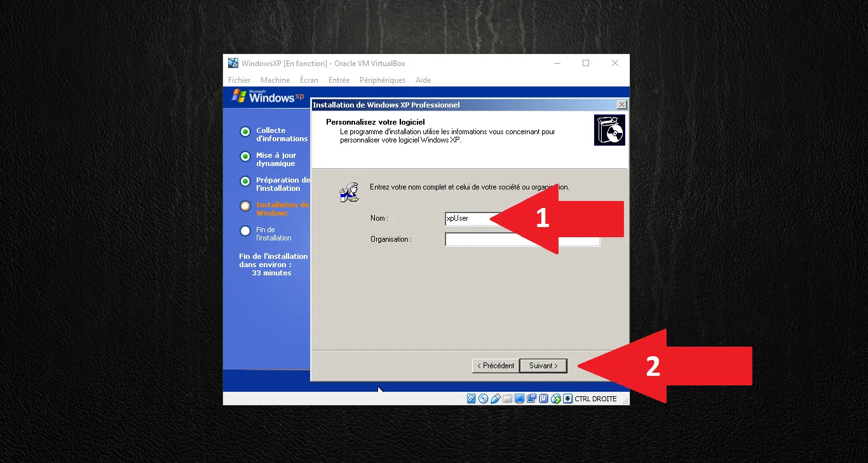
Task: Click the display monitor status icon
Action: (x=519, y=399)
